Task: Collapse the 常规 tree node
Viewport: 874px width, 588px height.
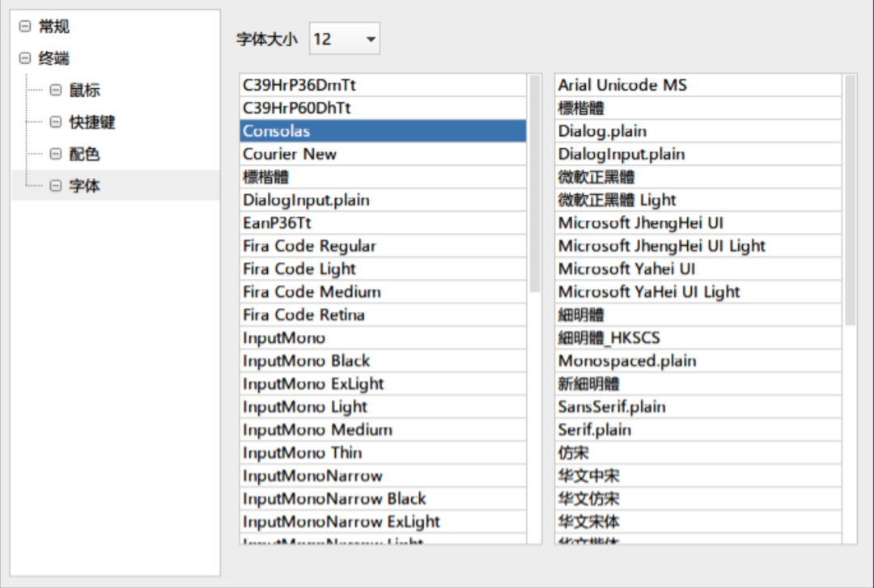Action: point(25,26)
